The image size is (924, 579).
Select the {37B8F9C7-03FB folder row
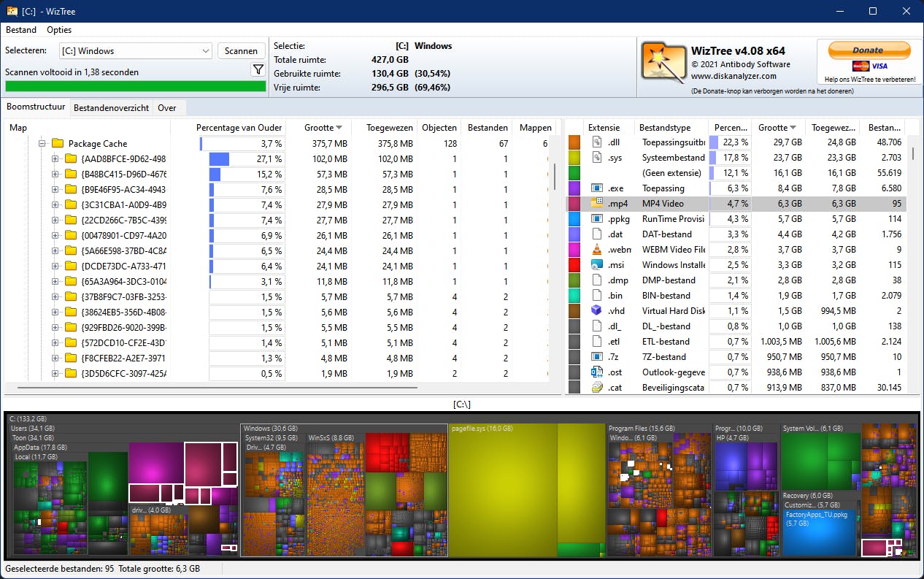[x=277, y=297]
